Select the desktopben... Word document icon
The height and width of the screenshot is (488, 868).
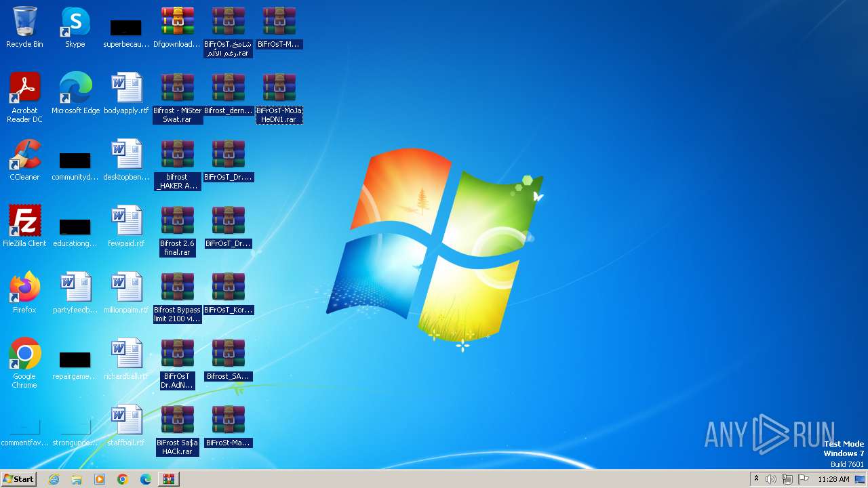126,160
